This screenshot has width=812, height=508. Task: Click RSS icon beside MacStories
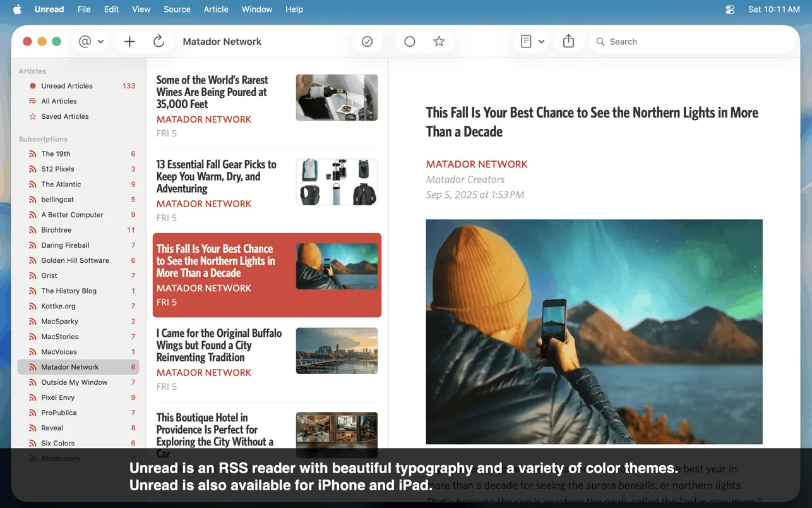pyautogui.click(x=33, y=337)
